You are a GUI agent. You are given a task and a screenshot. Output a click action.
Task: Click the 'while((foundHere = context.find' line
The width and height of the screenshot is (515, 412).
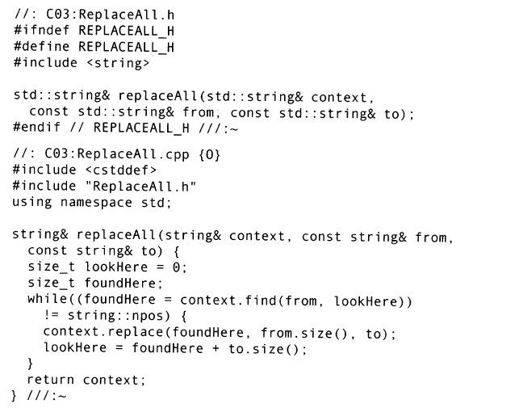(x=220, y=300)
